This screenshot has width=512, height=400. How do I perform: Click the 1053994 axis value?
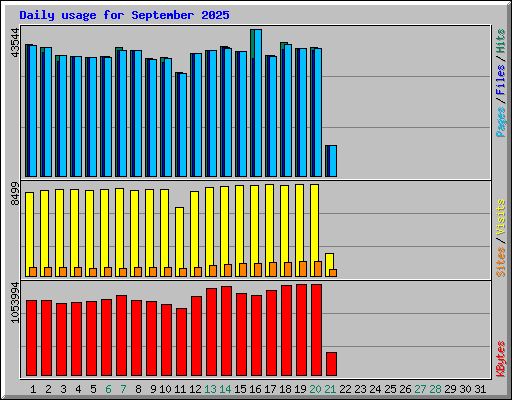[15, 302]
